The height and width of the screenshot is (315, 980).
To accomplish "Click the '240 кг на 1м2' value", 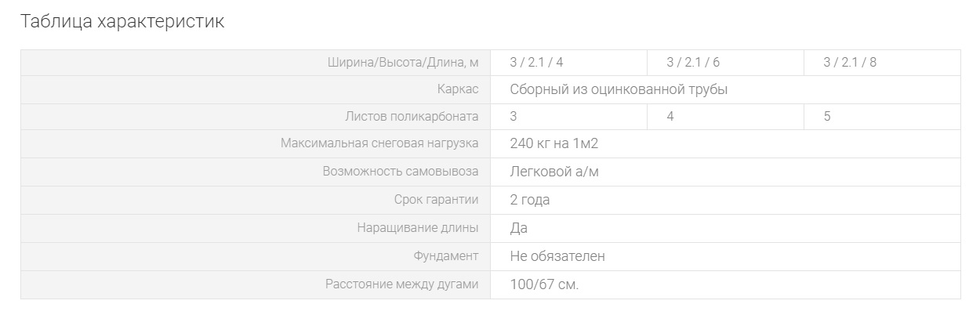I will click(554, 144).
